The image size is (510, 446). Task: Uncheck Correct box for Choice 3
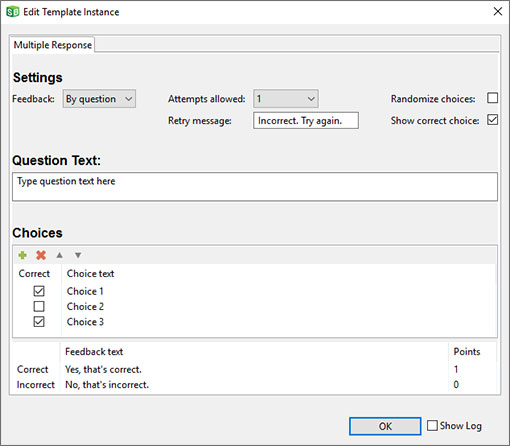[x=39, y=322]
